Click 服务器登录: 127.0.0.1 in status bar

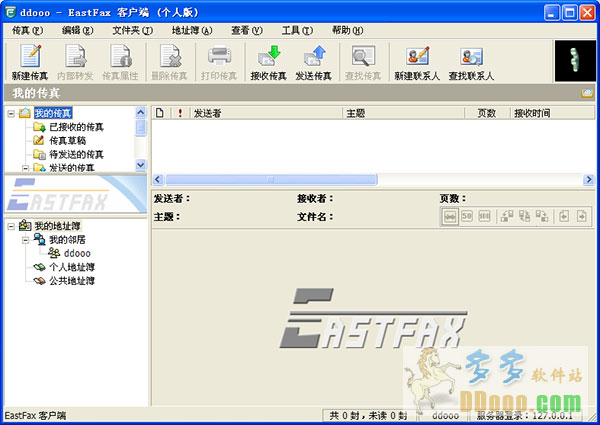[525, 416]
